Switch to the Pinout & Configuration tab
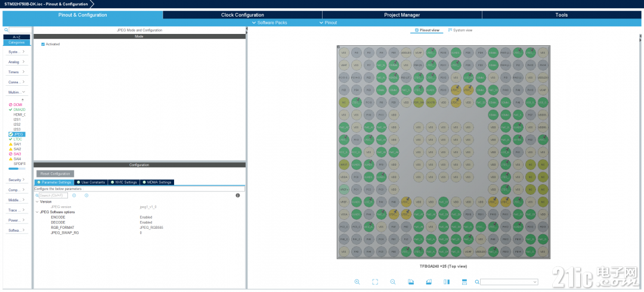This screenshot has height=292, width=644. (x=82, y=15)
